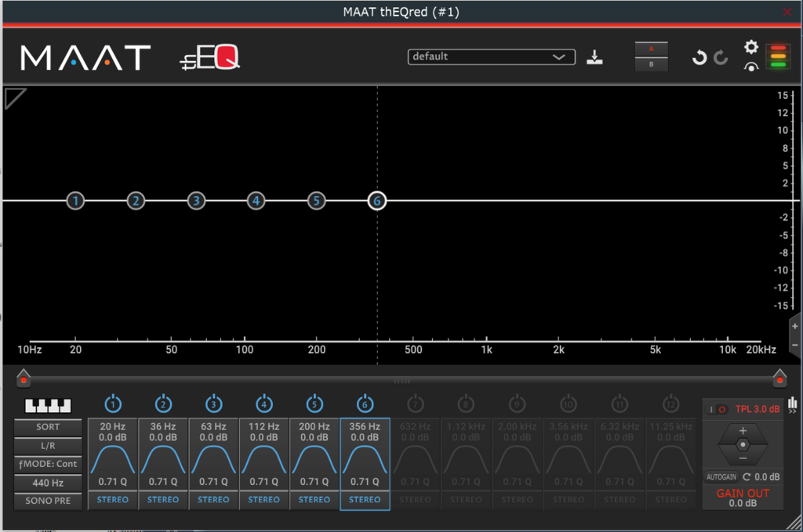Click the fMODE: Cont button
Screen dimensions: 803x532
(48, 464)
